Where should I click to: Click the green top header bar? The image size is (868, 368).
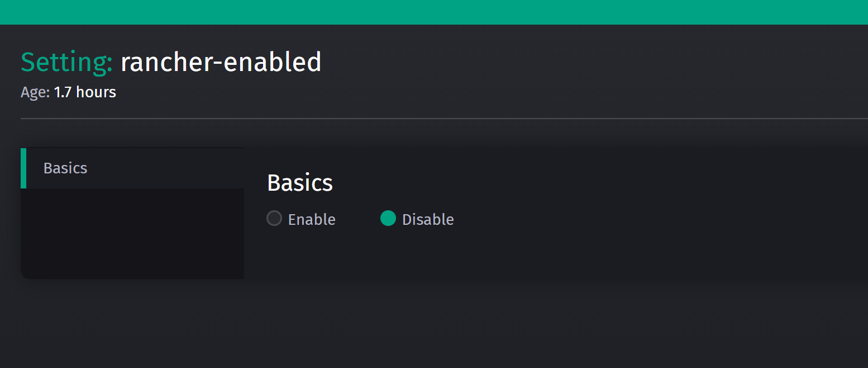(x=434, y=12)
